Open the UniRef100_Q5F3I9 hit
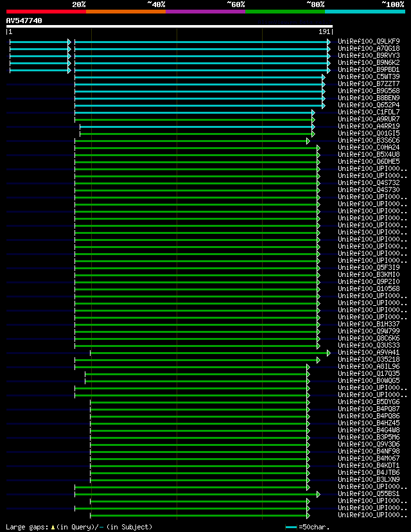 pyautogui.click(x=369, y=267)
